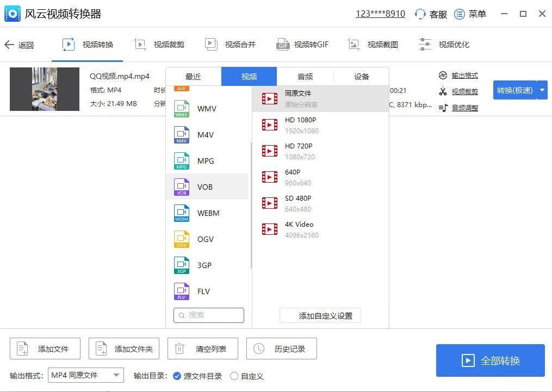The width and height of the screenshot is (552, 392).
Task: Select the SD 480P 640x480 preset
Action: (320, 203)
